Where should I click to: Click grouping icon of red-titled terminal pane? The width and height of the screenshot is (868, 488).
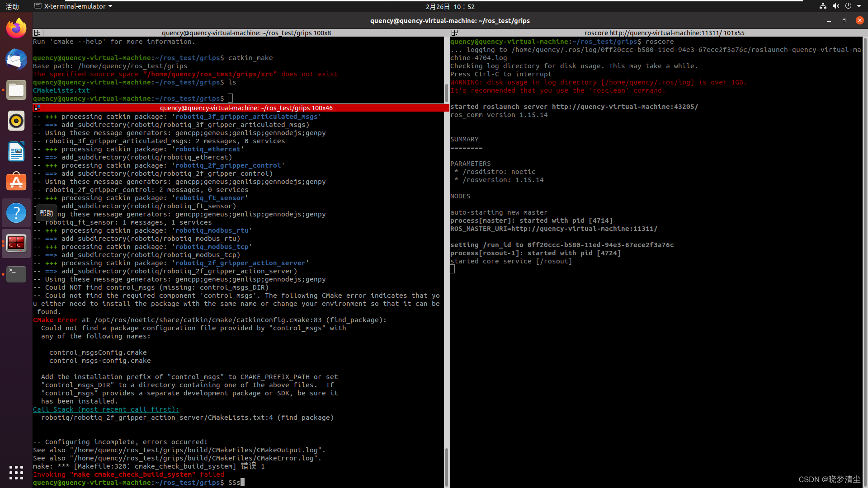click(38, 108)
